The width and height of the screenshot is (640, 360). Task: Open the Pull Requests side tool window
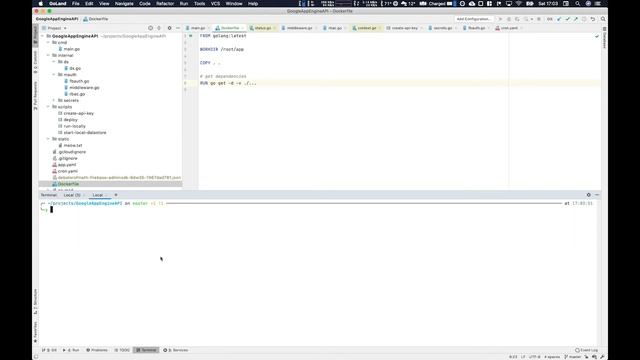pos(36,96)
